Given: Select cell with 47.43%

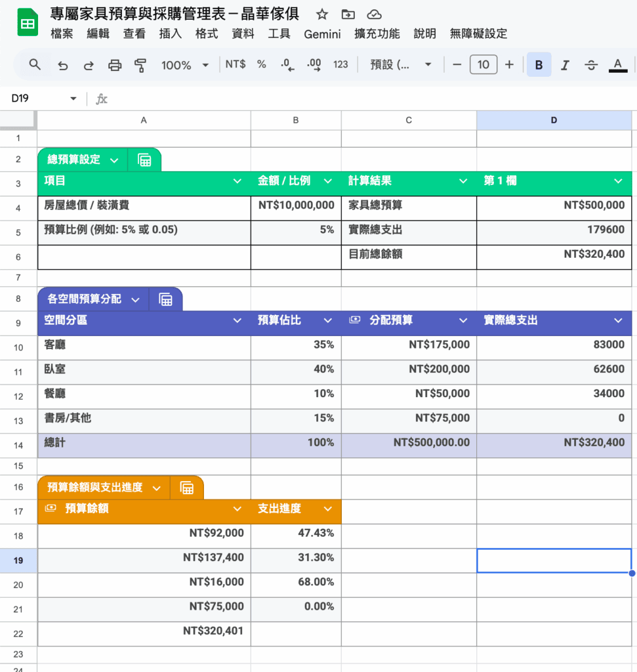Looking at the screenshot, I should [296, 536].
